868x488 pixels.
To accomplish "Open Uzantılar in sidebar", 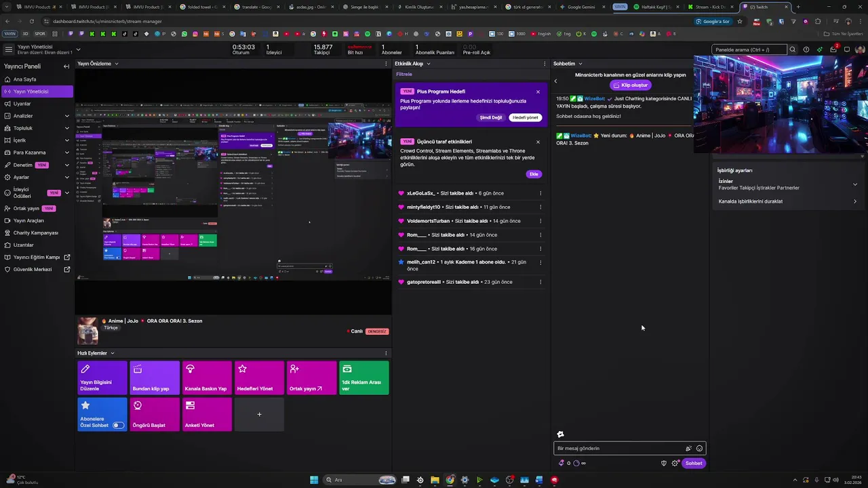I will [x=37, y=245].
